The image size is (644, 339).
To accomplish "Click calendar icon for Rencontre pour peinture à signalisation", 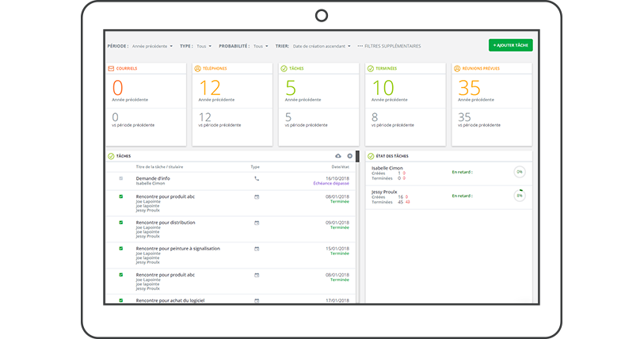I will (x=257, y=249).
